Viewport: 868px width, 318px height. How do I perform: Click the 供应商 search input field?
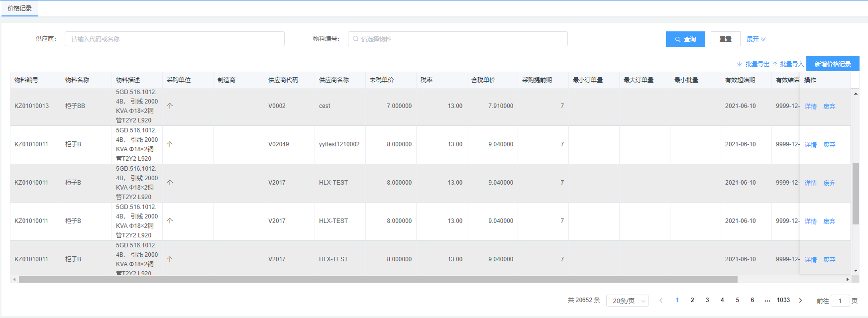click(x=174, y=39)
